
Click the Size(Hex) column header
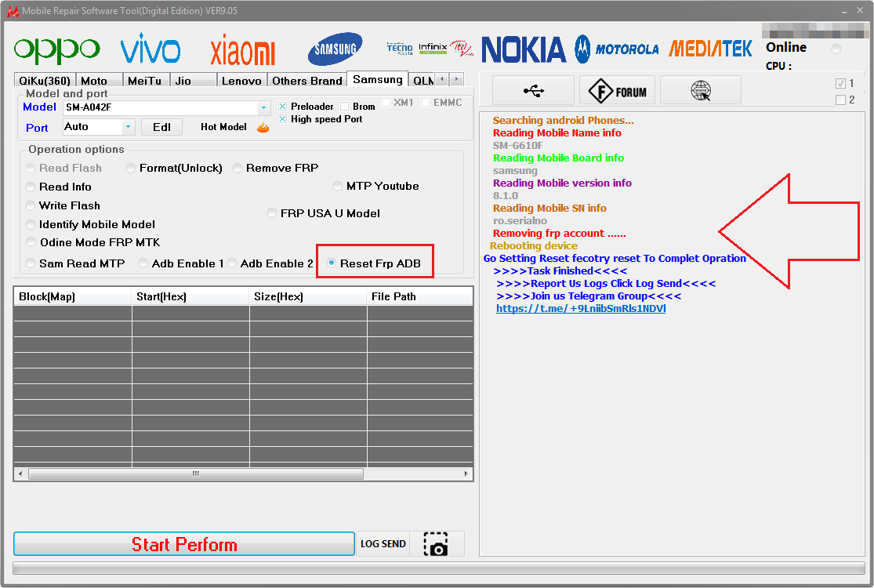[x=308, y=296]
